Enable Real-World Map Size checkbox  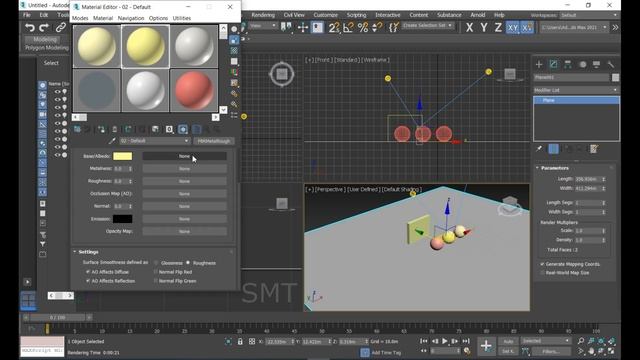coord(542,273)
